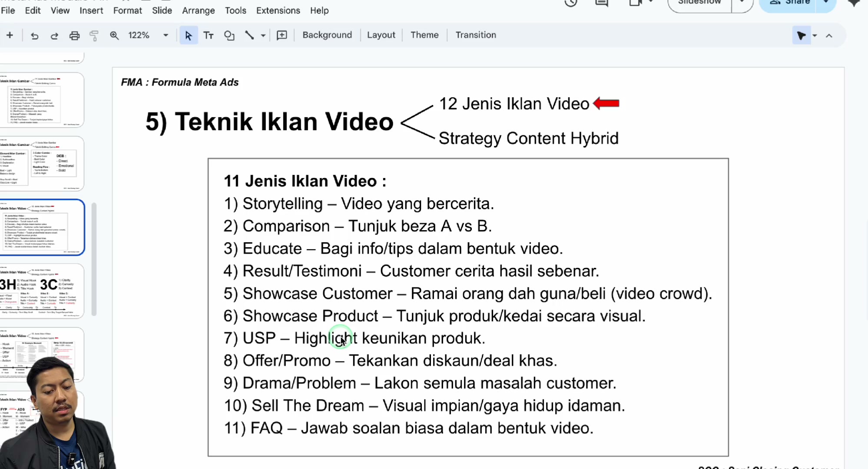868x469 pixels.
Task: Insert a text box
Action: tap(209, 36)
